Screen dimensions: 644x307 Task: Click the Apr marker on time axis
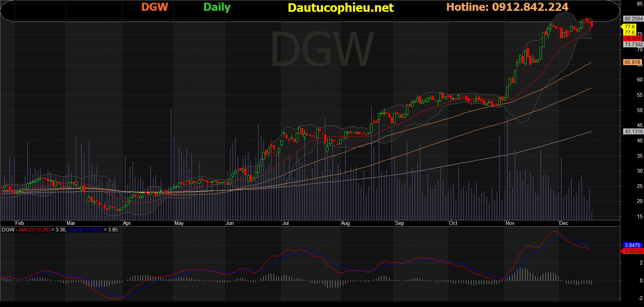pyautogui.click(x=127, y=223)
